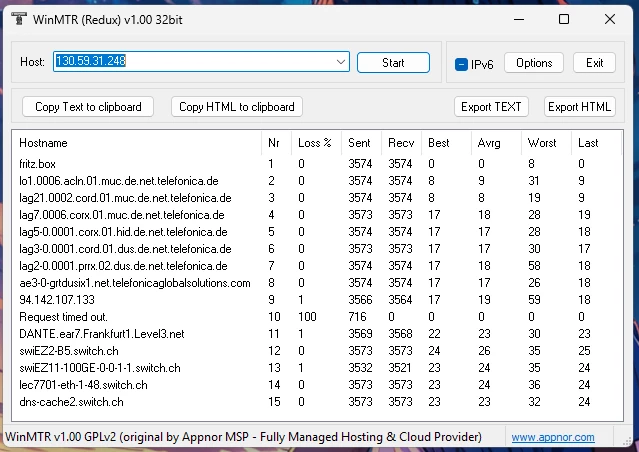
Task: Click the Recv column header
Action: pos(401,143)
